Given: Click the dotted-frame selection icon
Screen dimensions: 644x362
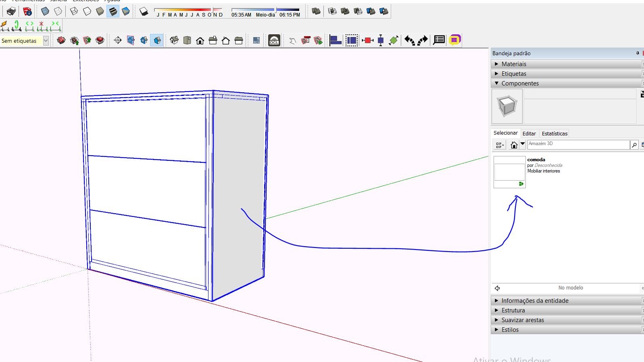Looking at the screenshot, I should [352, 40].
